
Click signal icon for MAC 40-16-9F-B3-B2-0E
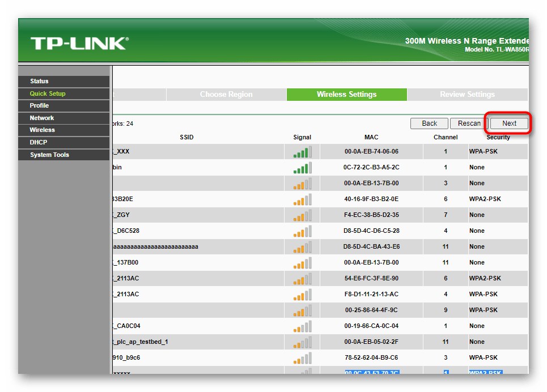[302, 199]
